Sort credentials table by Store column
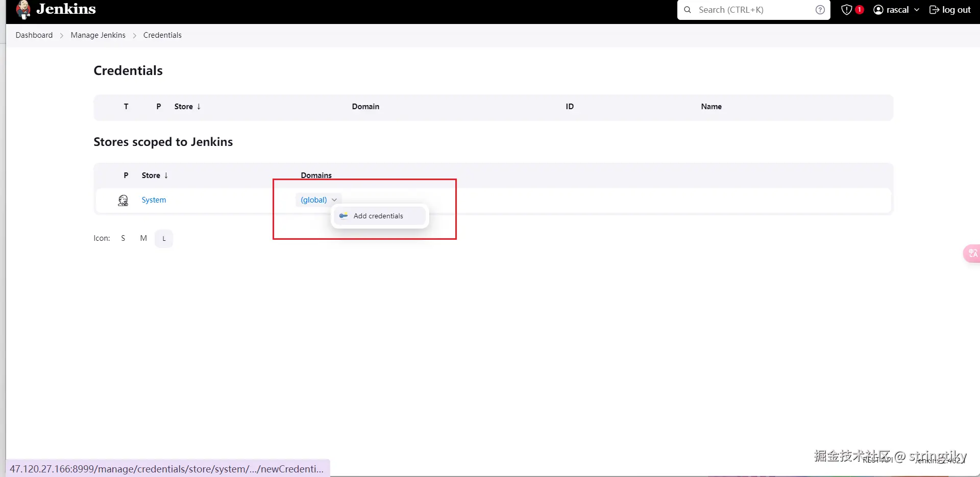 (187, 107)
